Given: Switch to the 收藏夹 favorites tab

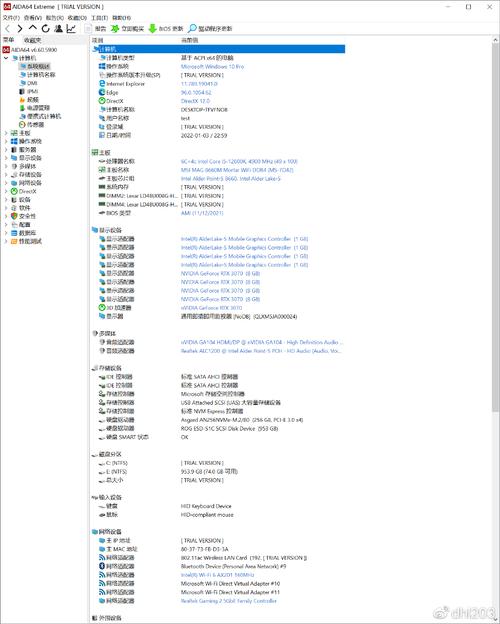Looking at the screenshot, I should click(x=33, y=40).
